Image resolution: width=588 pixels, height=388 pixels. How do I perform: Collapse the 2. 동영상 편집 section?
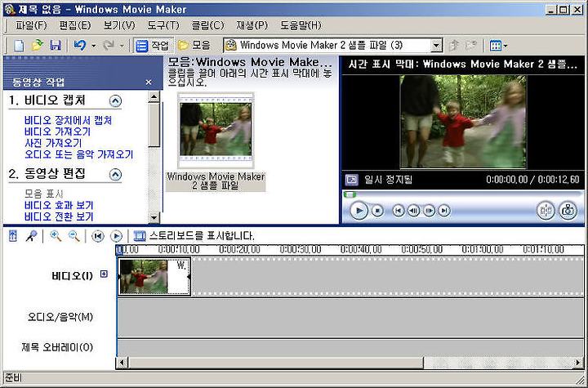click(x=115, y=175)
